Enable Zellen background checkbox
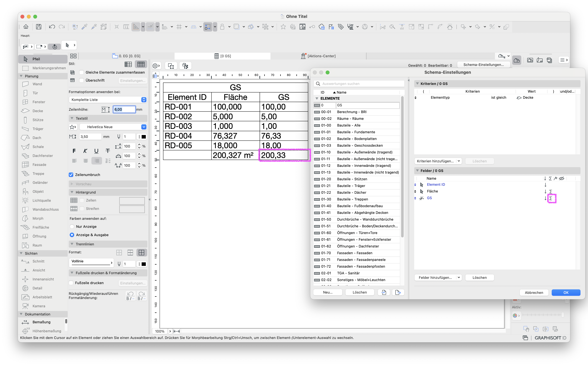The image size is (588, 366). click(82, 200)
